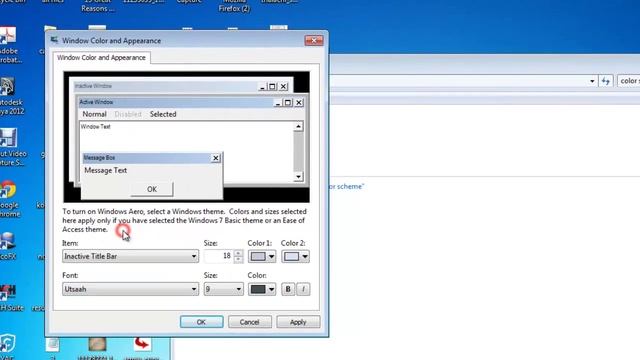Image resolution: width=640 pixels, height=360 pixels.
Task: Click the Inactive Window close icon in preview
Action: coord(283,87)
